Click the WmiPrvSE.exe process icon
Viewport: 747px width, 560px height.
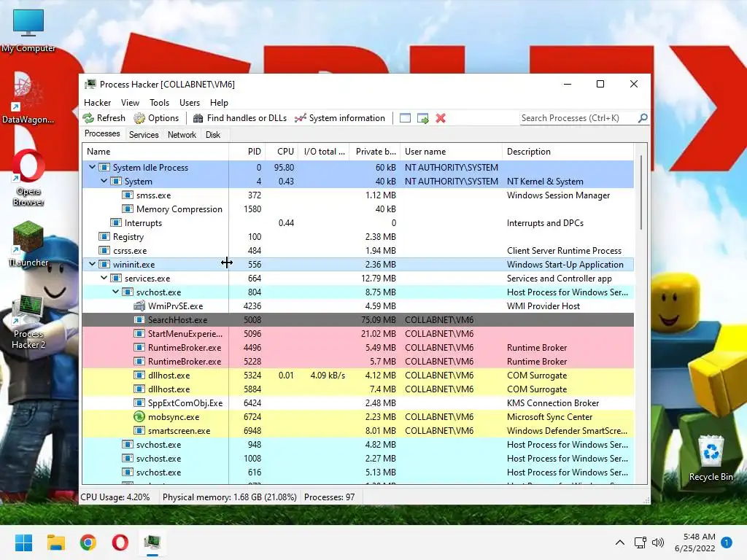139,306
